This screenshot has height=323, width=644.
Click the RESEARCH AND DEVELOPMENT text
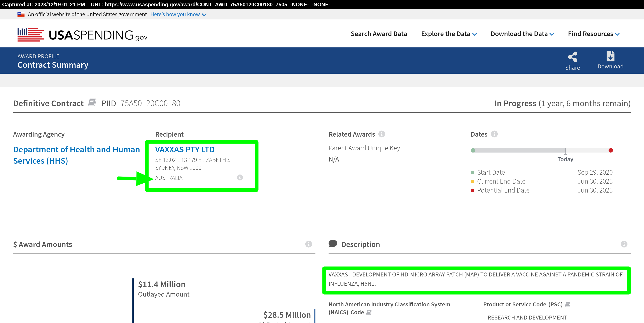click(527, 318)
